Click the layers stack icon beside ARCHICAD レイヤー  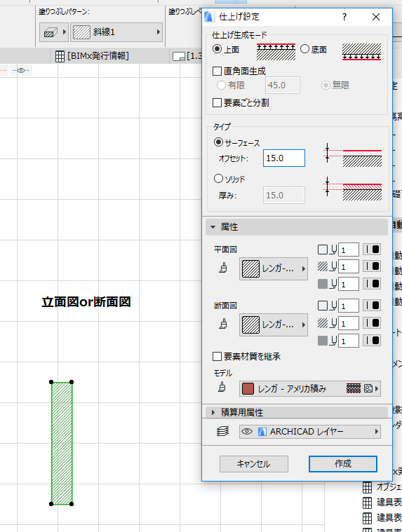[x=222, y=431]
